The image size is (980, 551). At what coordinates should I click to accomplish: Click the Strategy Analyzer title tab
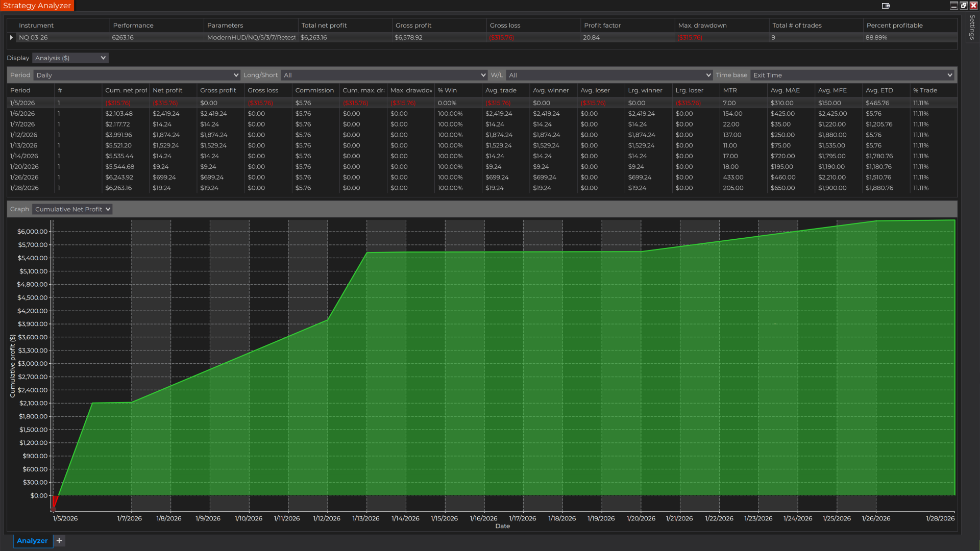coord(37,6)
